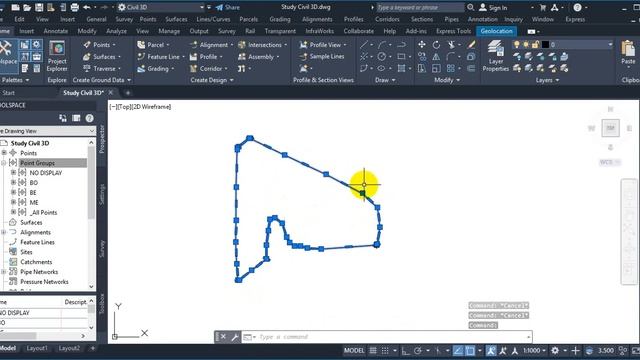Image resolution: width=640 pixels, height=360 pixels.
Task: Expand the Pipe Networks tree node
Action: (x=4, y=272)
